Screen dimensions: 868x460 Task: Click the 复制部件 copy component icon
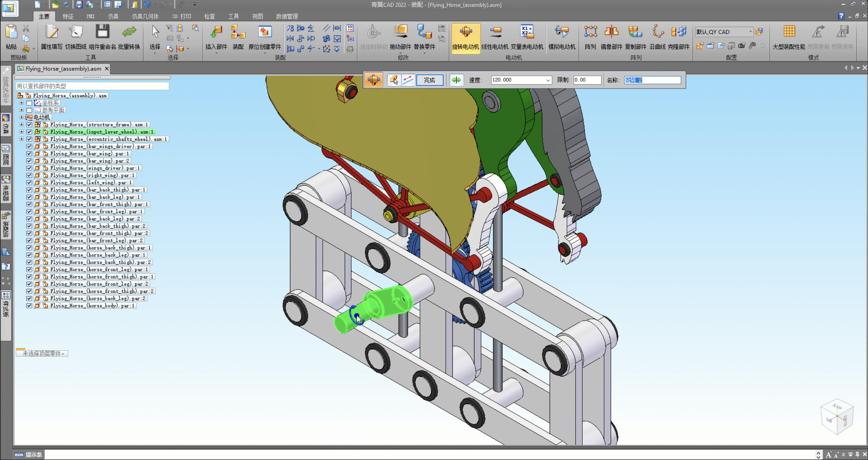coord(635,37)
